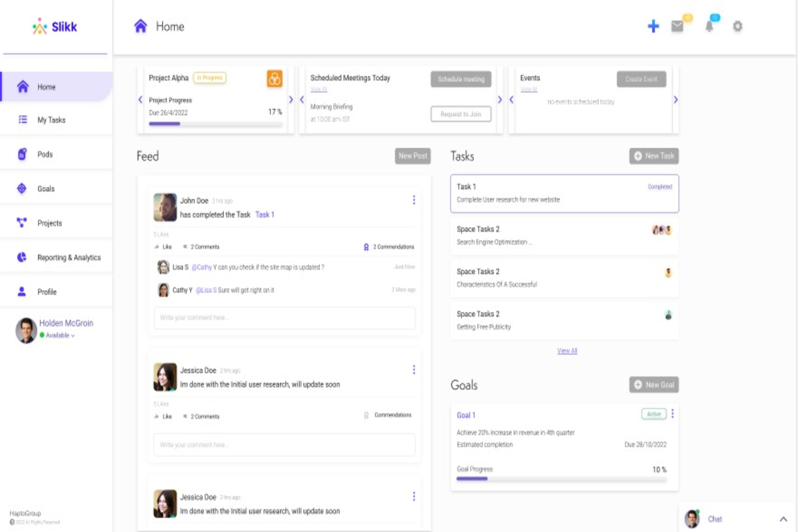Open the options menu on Goal 1
The height and width of the screenshot is (532, 798).
(673, 414)
